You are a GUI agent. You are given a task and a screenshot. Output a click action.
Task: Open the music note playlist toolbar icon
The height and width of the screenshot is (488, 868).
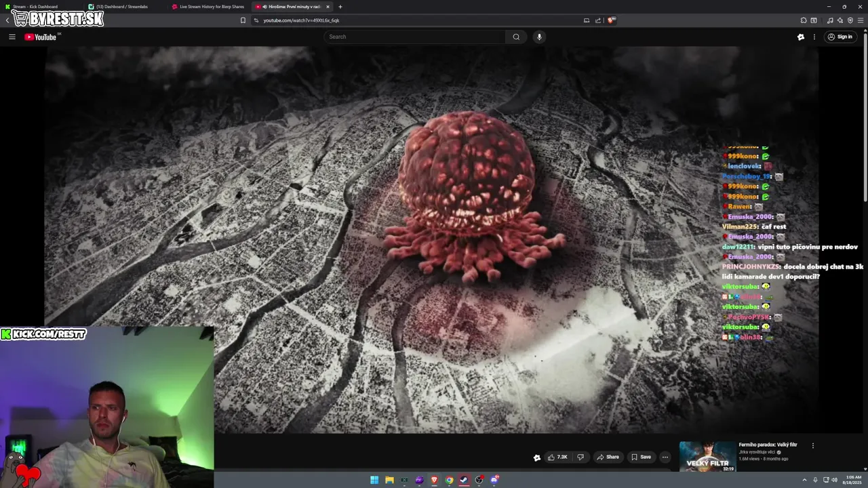[830, 20]
